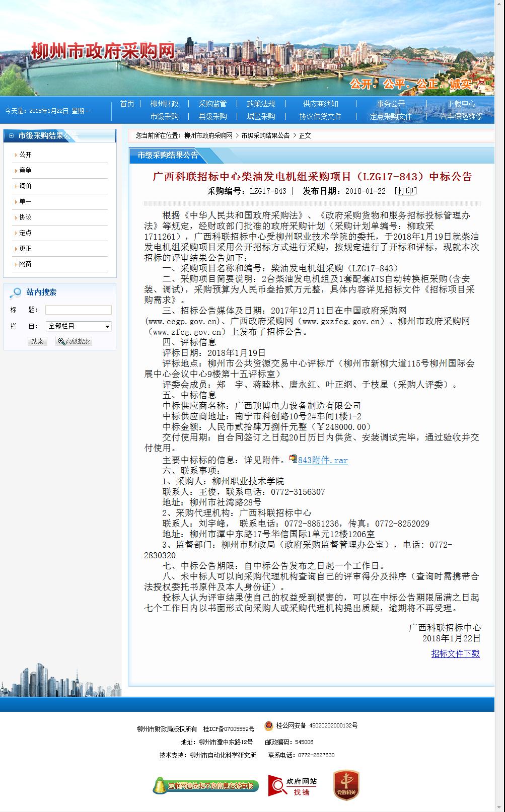Open 汽车保险维修 menu item

(461, 116)
